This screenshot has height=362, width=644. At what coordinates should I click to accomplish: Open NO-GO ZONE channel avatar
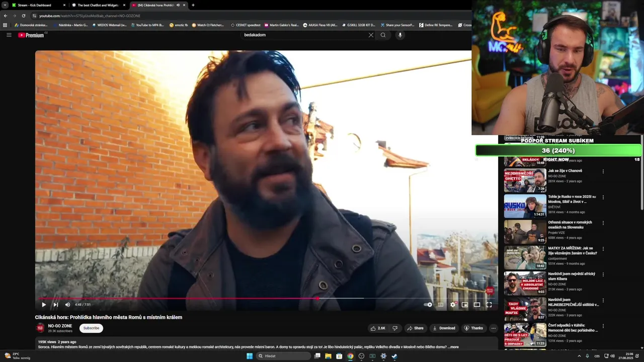click(40, 328)
